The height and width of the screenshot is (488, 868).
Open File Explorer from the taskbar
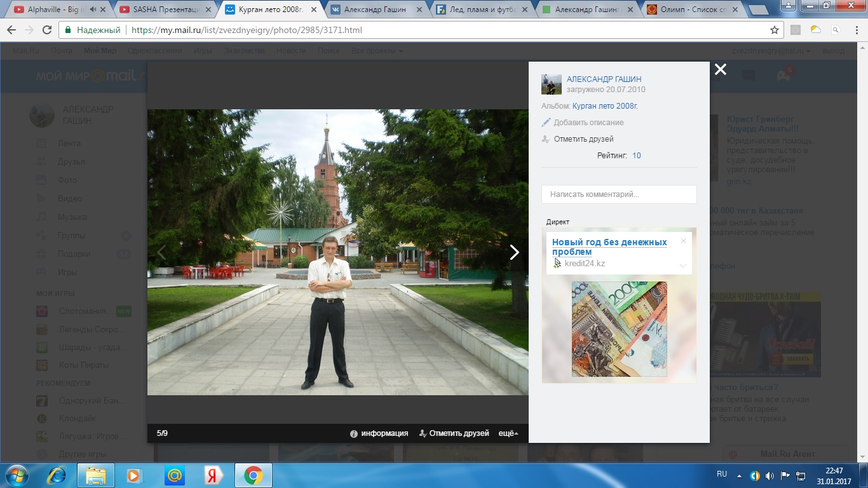click(x=96, y=475)
